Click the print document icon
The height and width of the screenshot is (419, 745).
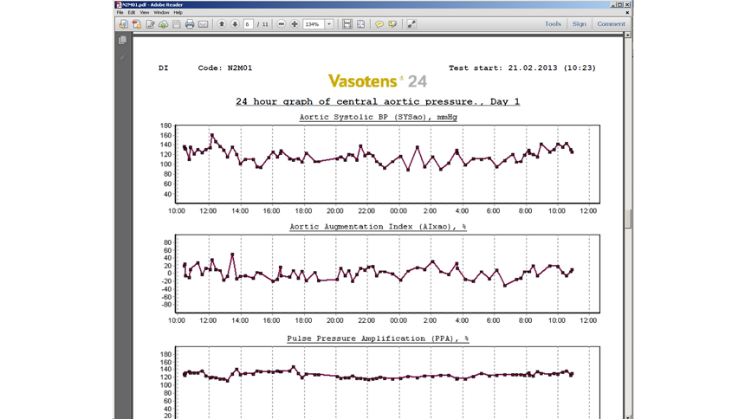190,24
